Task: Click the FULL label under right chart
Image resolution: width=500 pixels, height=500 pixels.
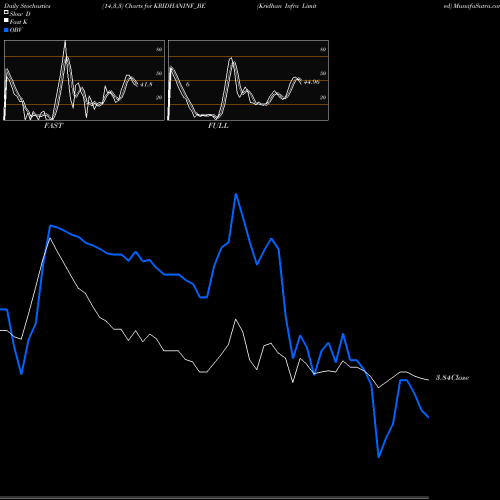Action: pos(218,125)
